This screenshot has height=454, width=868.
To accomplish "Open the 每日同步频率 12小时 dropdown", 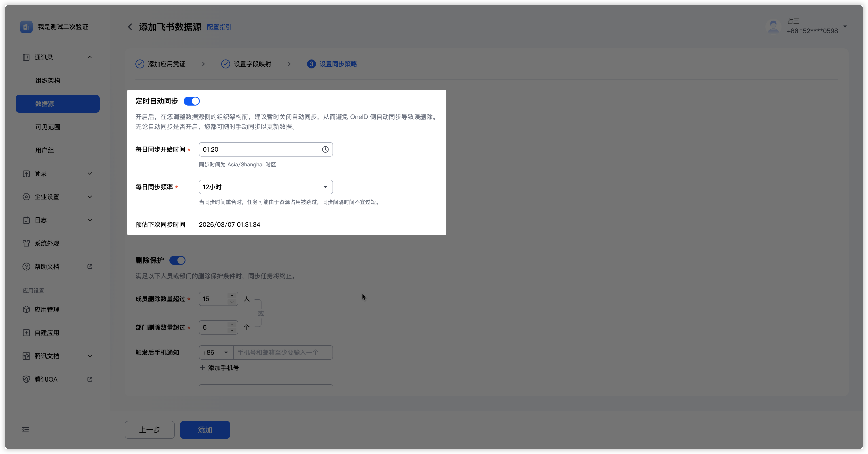I will coord(265,187).
